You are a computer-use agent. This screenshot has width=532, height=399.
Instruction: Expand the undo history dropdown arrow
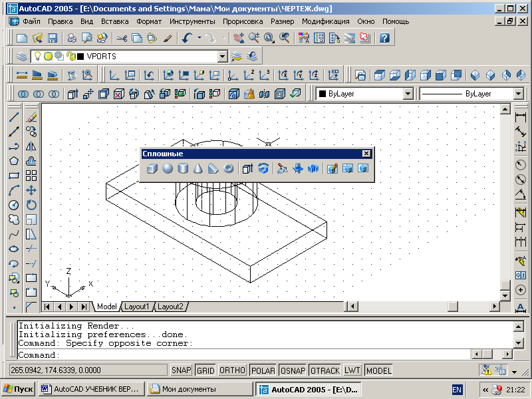point(199,38)
